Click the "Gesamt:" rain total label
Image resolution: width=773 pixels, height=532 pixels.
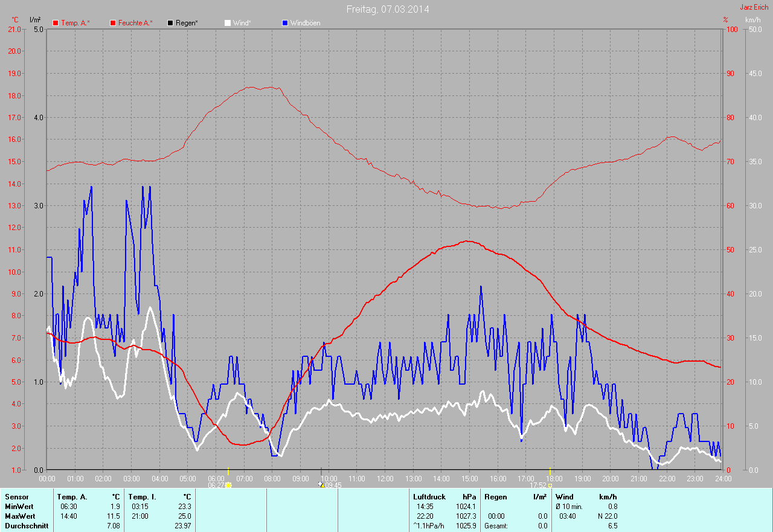tap(496, 526)
